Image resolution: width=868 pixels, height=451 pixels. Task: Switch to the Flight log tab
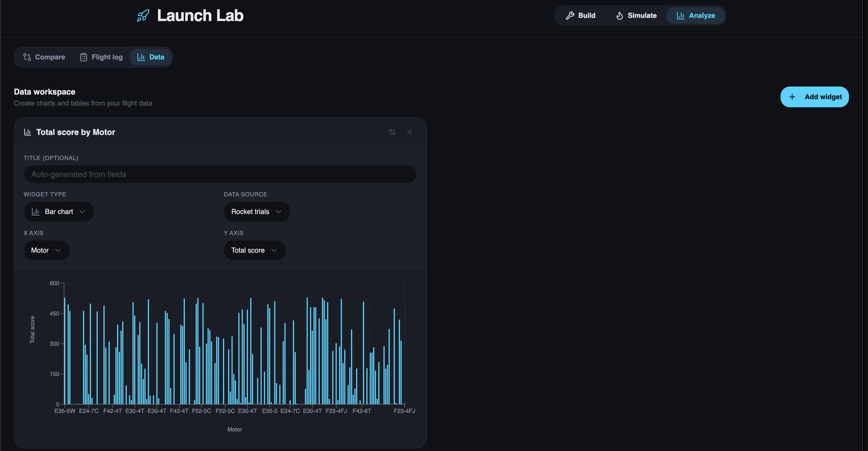(102, 57)
